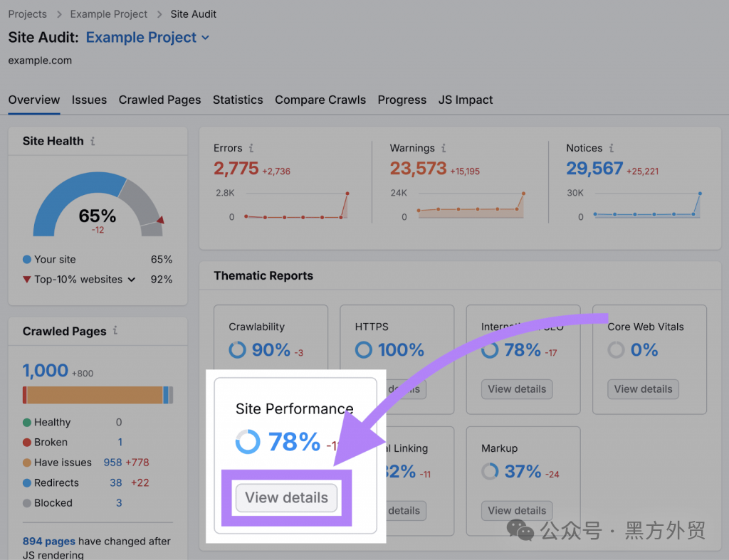Go to the Example Project breadcrumb link
This screenshot has height=560, width=729.
[x=109, y=14]
